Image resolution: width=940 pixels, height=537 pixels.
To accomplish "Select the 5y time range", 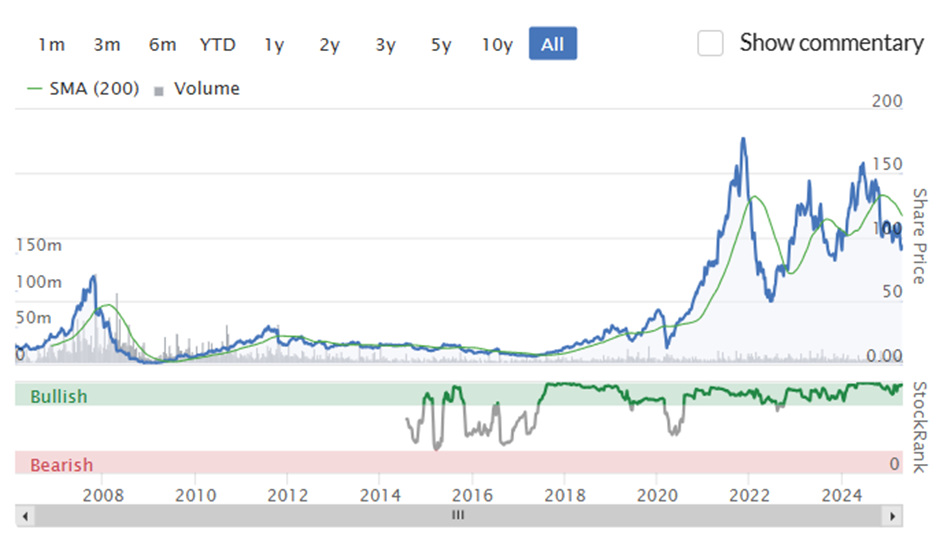I will click(441, 44).
